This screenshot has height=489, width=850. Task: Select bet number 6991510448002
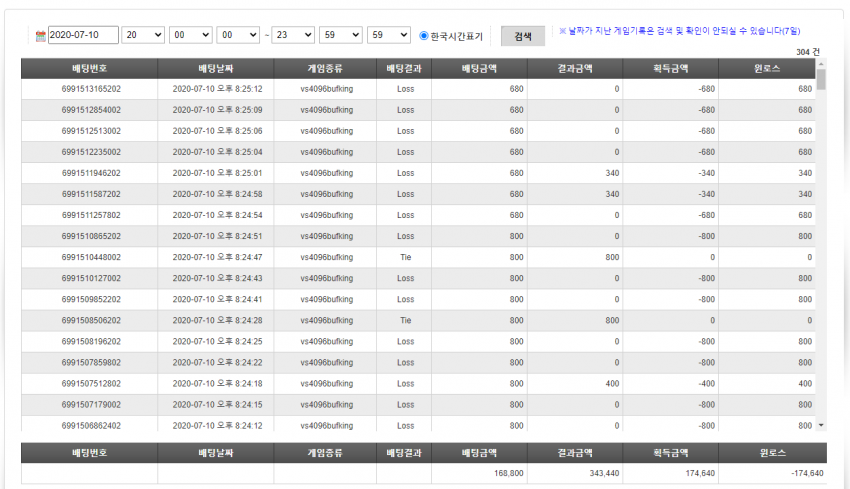point(91,258)
